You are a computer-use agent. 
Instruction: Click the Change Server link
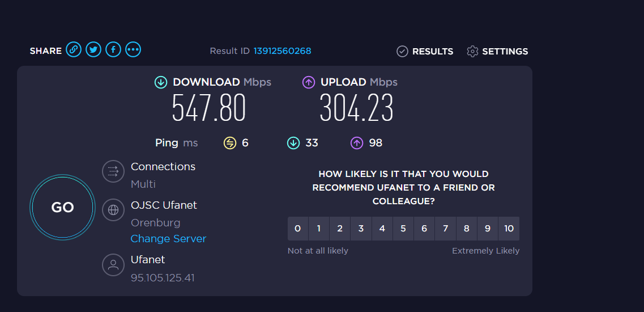tap(168, 239)
